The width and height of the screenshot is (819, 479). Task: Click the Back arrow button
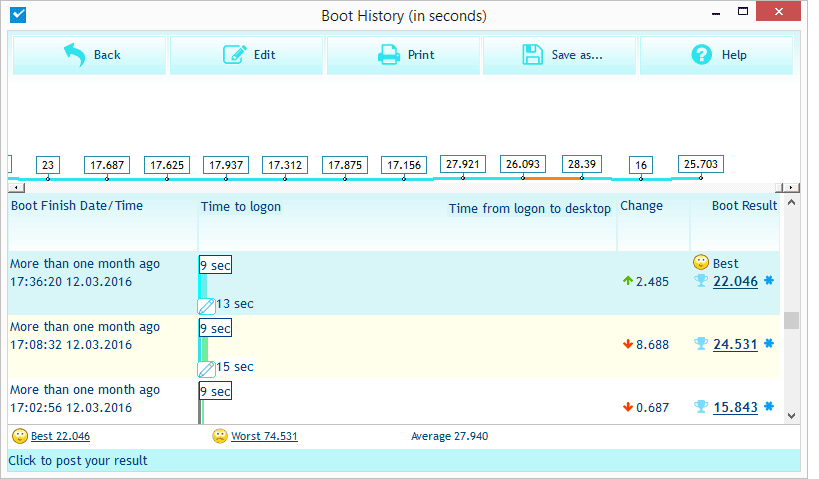(x=90, y=55)
